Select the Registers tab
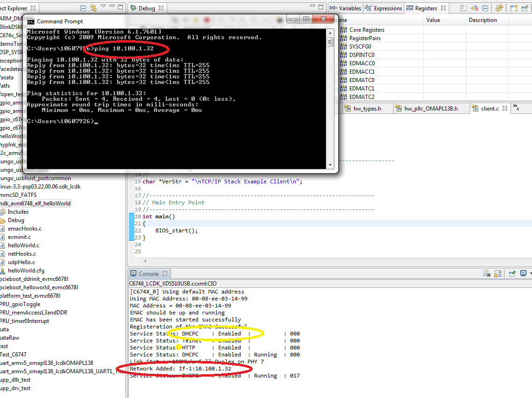Viewport: 532px width, 398px height. click(x=426, y=8)
